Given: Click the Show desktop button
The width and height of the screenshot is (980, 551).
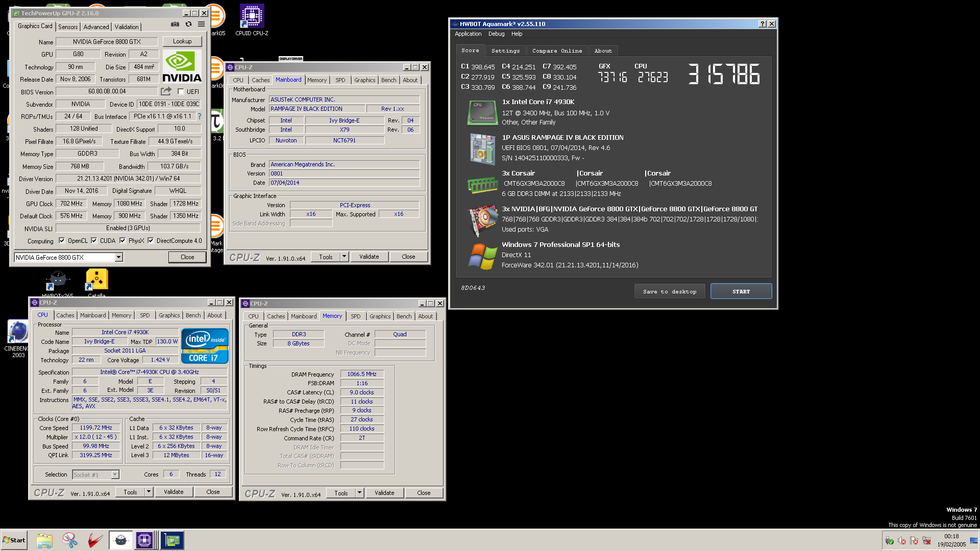Looking at the screenshot, I should (974, 540).
